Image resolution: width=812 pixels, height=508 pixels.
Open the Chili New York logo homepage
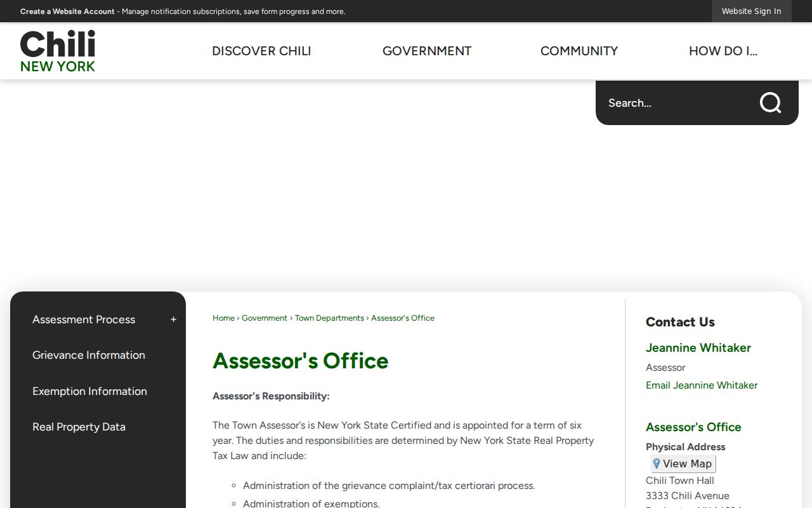[58, 51]
